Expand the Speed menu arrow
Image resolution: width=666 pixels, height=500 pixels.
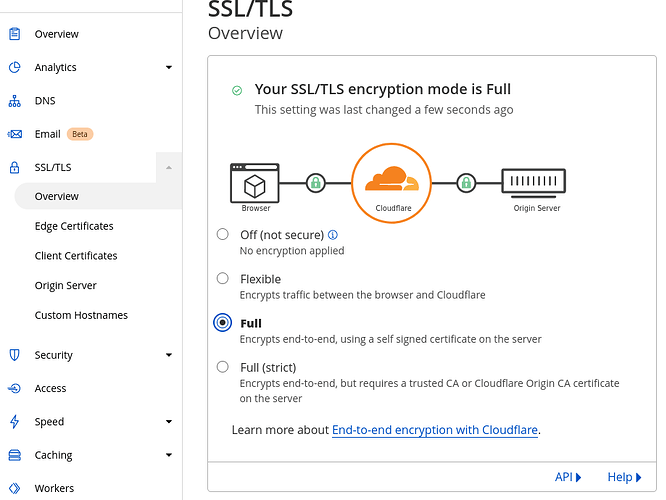point(169,421)
